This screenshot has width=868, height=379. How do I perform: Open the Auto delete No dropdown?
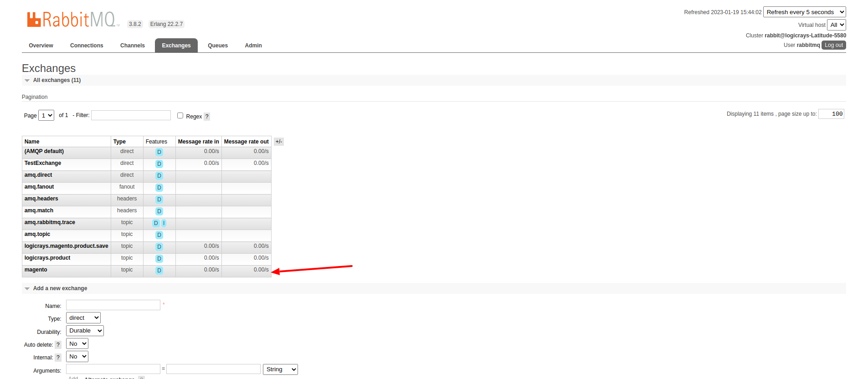click(77, 344)
